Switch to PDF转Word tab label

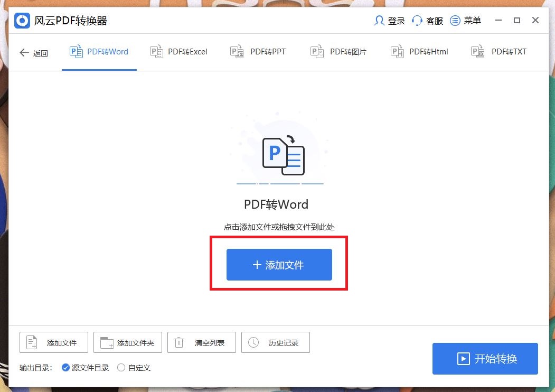point(108,52)
